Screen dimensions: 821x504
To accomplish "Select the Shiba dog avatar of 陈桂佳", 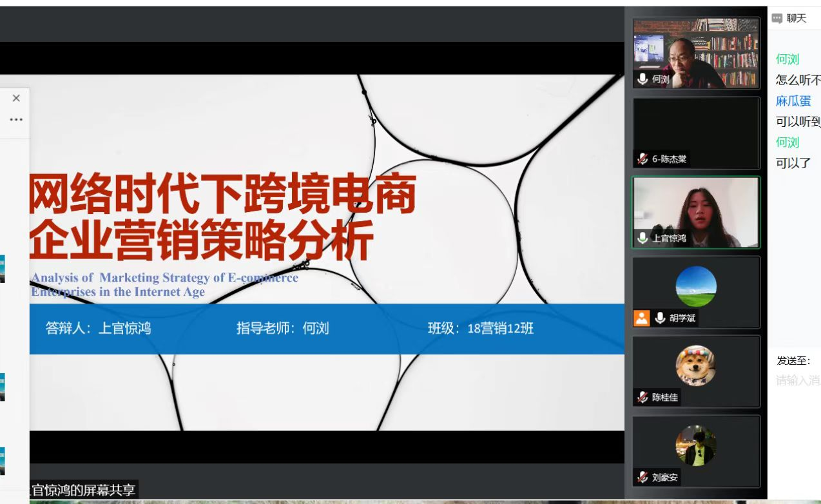I will tap(695, 365).
